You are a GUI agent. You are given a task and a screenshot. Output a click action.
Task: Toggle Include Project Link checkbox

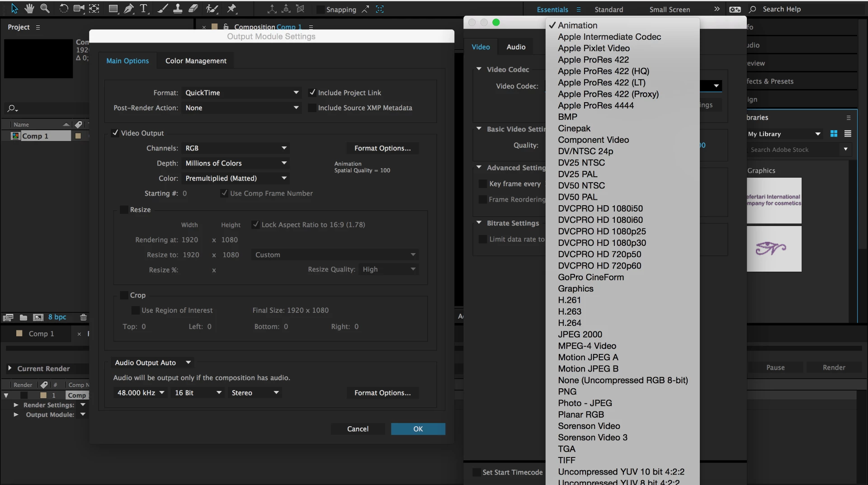[312, 93]
